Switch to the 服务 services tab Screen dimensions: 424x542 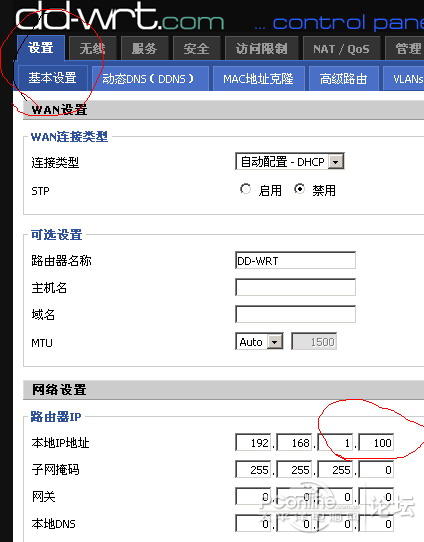point(144,48)
